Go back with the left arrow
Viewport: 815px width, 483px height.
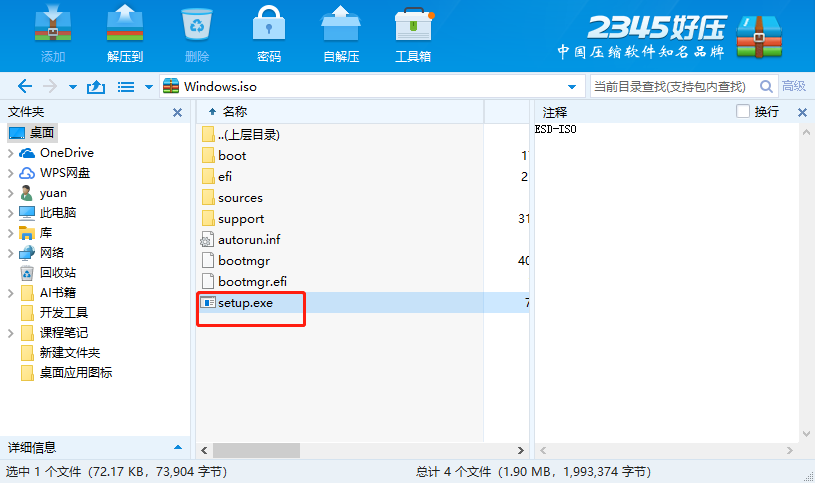pyautogui.click(x=24, y=86)
